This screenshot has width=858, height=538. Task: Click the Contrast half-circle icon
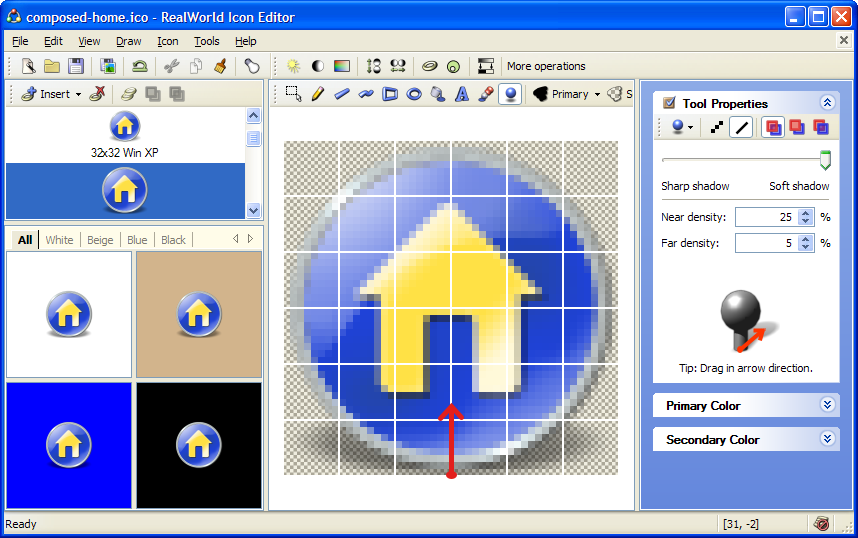tap(318, 66)
